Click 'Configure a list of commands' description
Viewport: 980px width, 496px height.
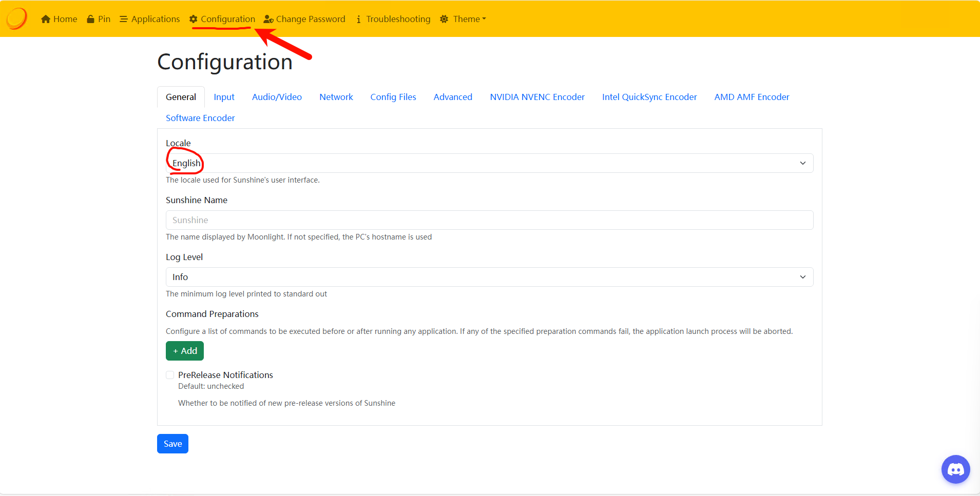coord(479,331)
